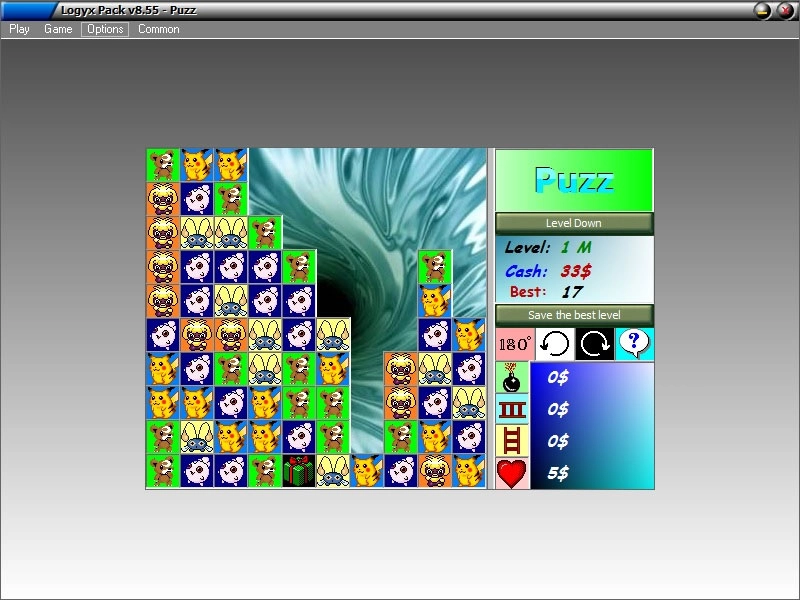Rotate the board with the 180° icon
The width and height of the screenshot is (800, 600).
point(514,344)
